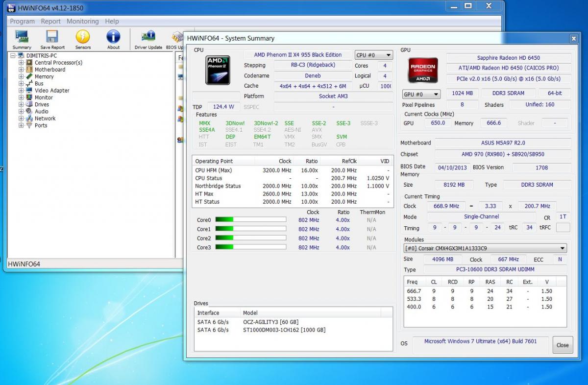Select the Motherboard tree icon
Screen dimensions: 588x385
(x=29, y=70)
